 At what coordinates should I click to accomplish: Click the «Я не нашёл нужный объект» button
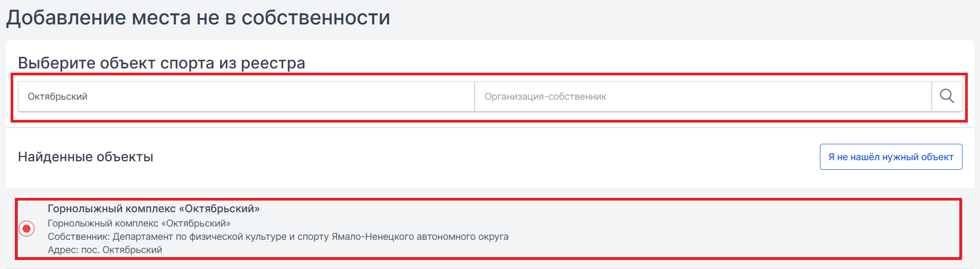coord(891,157)
